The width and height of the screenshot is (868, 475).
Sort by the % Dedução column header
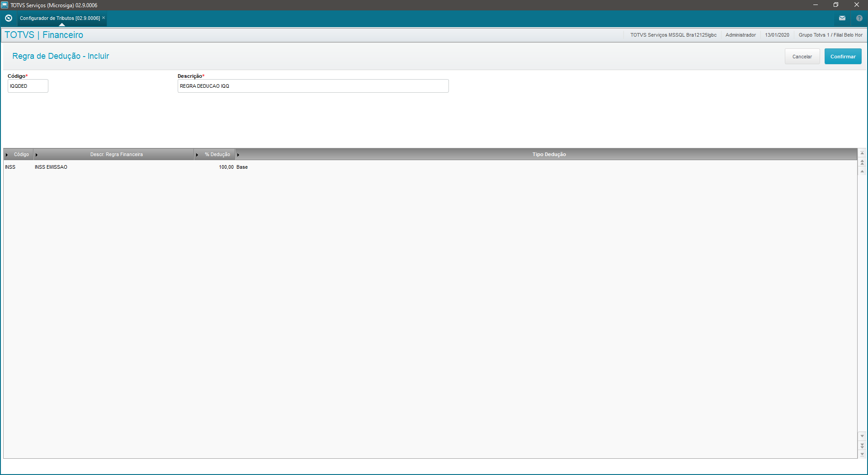215,154
